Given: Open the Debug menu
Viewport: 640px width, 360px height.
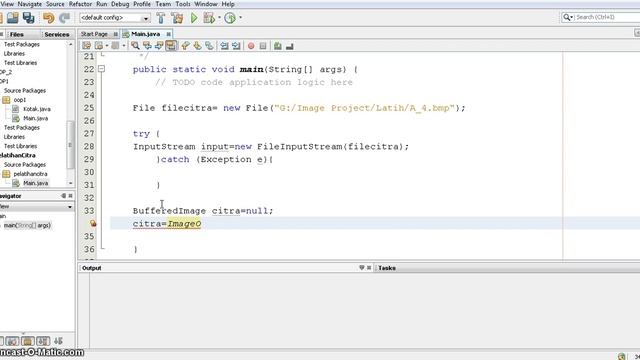Looking at the screenshot, I should point(120,4).
